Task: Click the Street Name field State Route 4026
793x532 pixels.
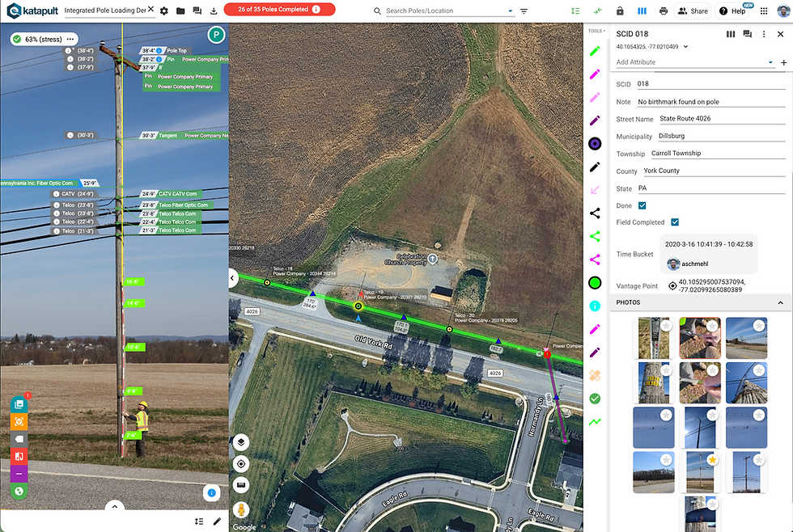Action: tap(722, 118)
